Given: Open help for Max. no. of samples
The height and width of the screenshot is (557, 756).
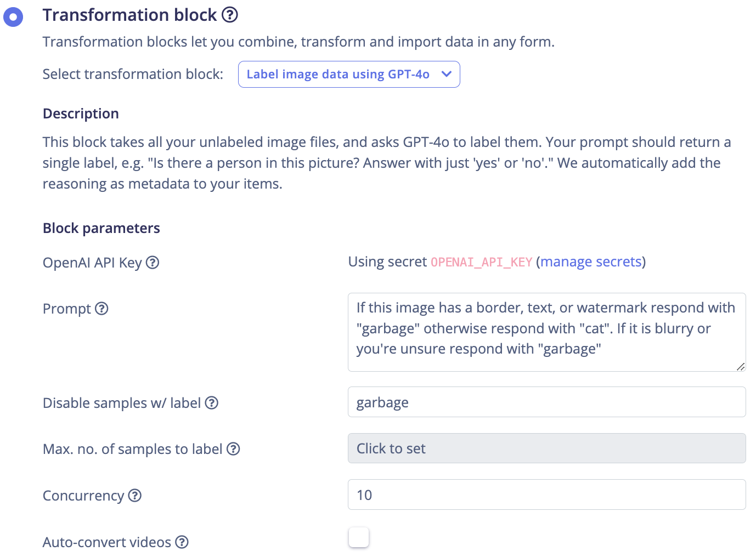Looking at the screenshot, I should coord(233,449).
